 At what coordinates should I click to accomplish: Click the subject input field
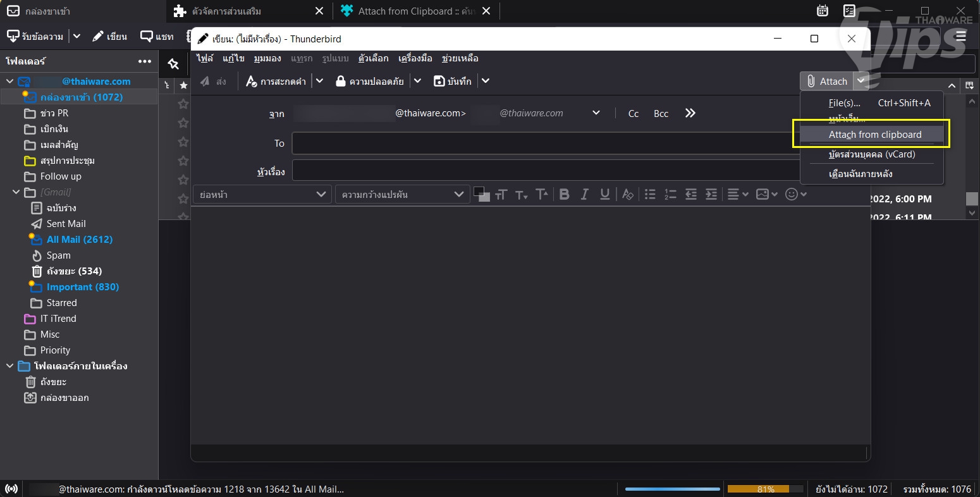[546, 171]
